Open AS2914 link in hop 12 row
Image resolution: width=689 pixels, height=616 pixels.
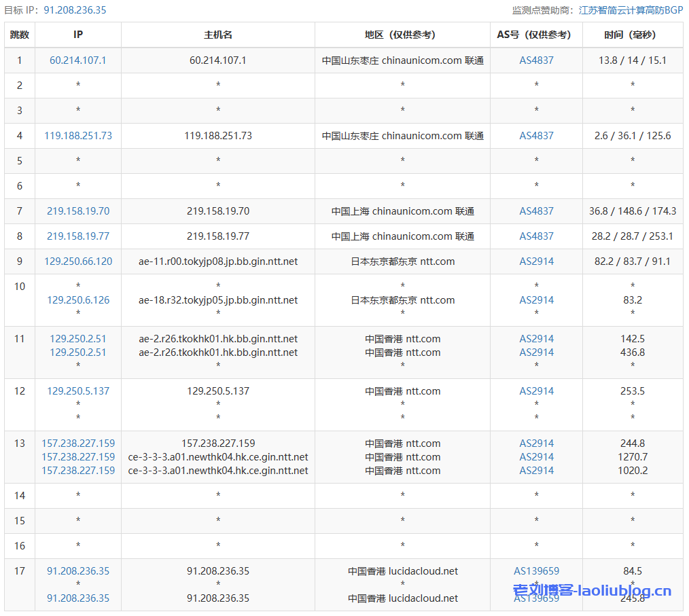pyautogui.click(x=536, y=391)
